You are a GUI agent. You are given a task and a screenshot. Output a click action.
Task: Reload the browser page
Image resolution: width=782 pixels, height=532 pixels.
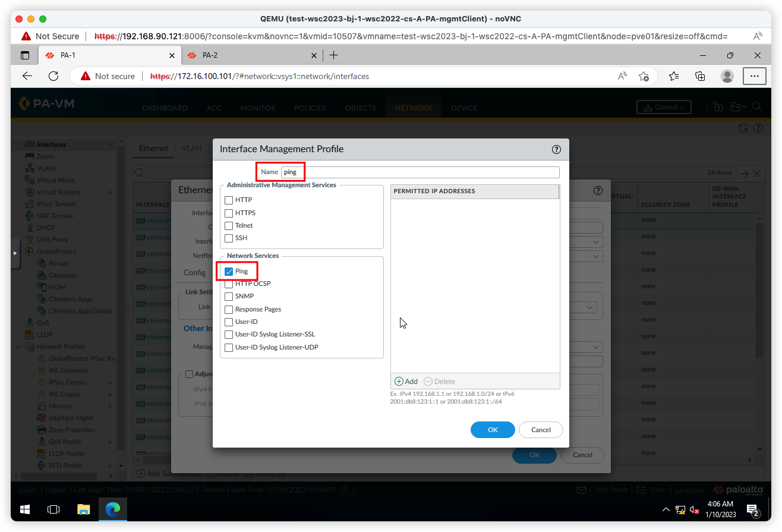click(x=53, y=76)
